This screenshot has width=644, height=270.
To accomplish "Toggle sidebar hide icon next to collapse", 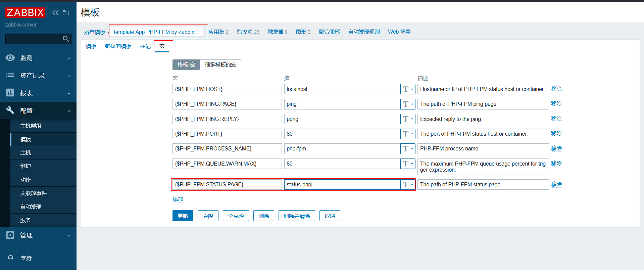I will coord(66,12).
